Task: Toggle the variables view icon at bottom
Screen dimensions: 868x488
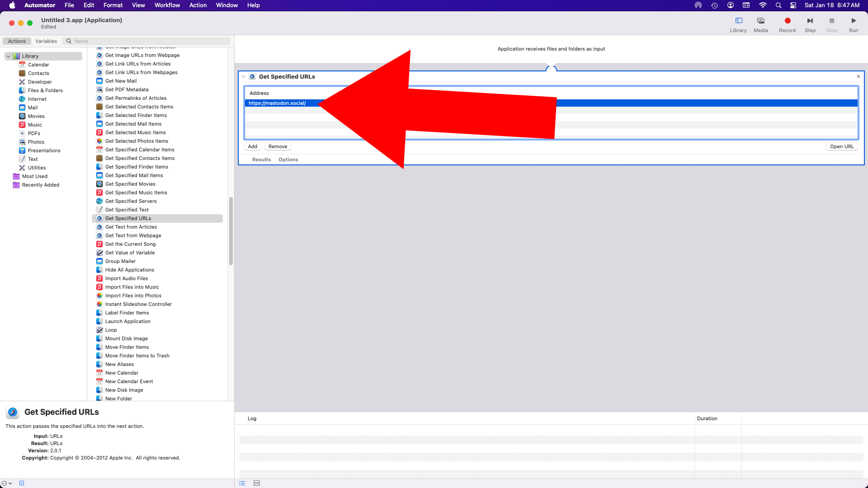Action: point(257,483)
